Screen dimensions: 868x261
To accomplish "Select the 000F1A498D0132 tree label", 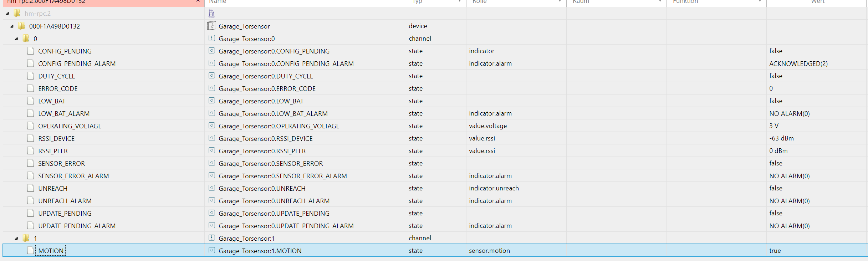I will tap(55, 26).
